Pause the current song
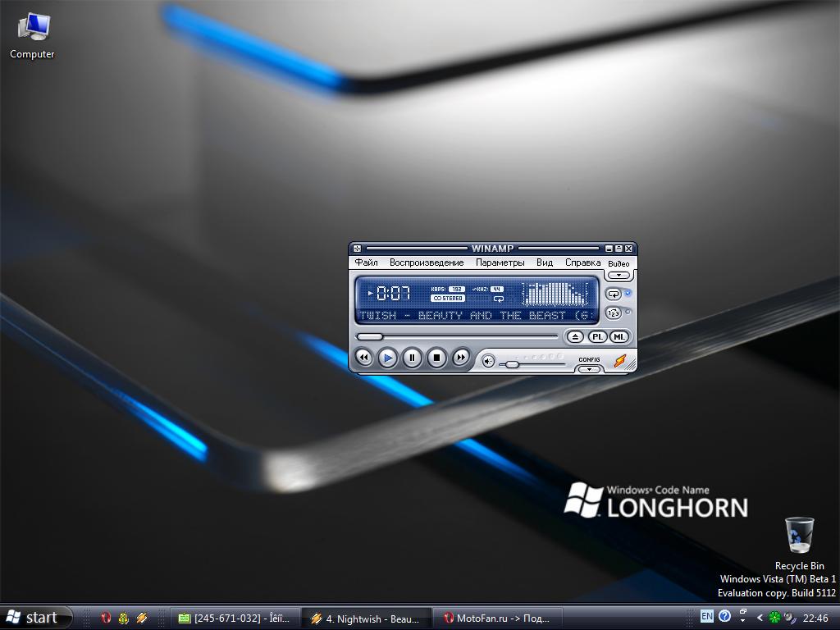This screenshot has width=840, height=630. (412, 358)
